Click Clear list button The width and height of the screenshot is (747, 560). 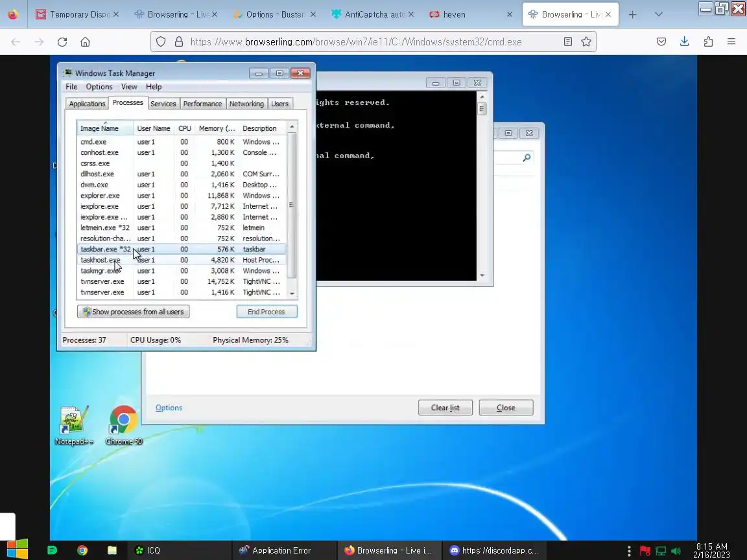445,408
